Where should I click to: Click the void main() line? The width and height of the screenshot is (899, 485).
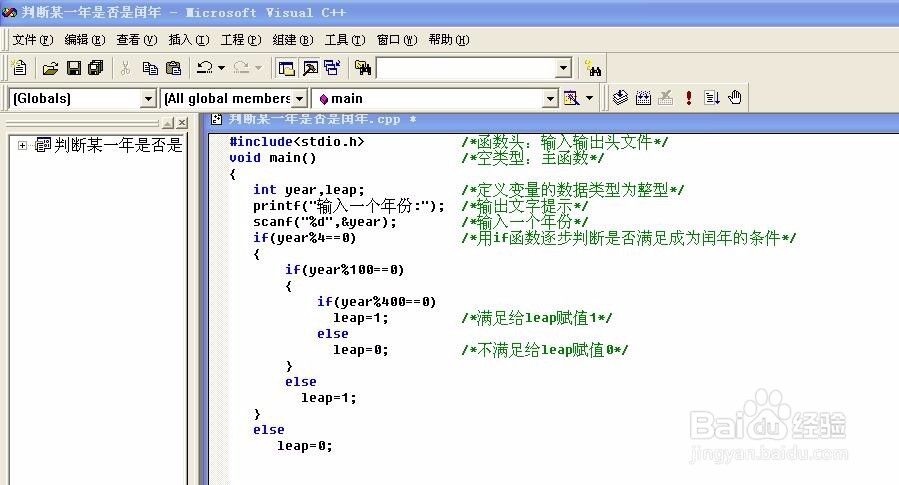(x=272, y=158)
